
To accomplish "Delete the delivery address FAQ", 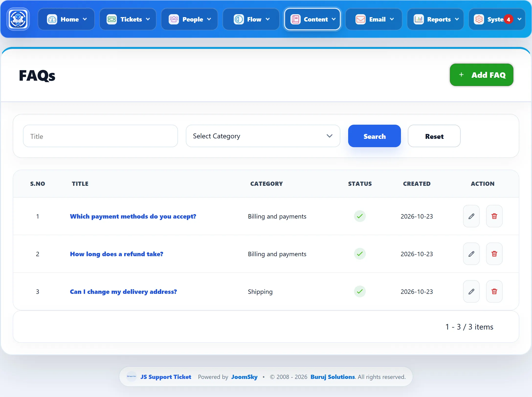I will (x=494, y=291).
